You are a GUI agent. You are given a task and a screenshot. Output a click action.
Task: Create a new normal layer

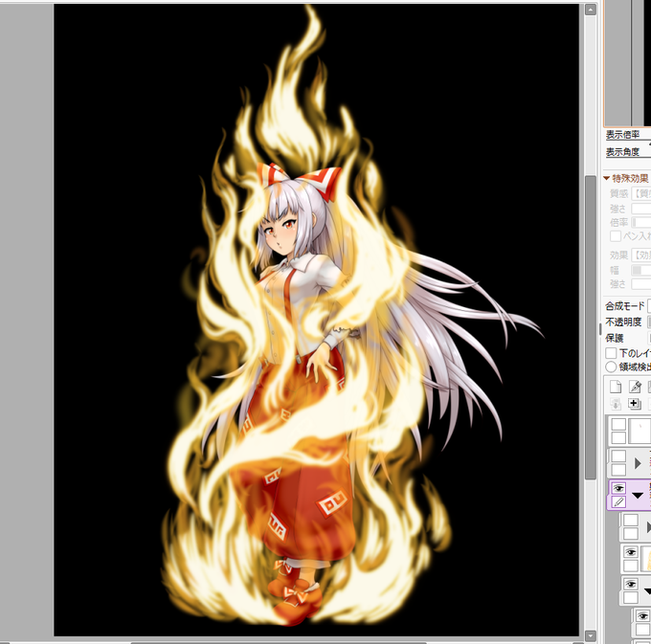click(x=616, y=387)
